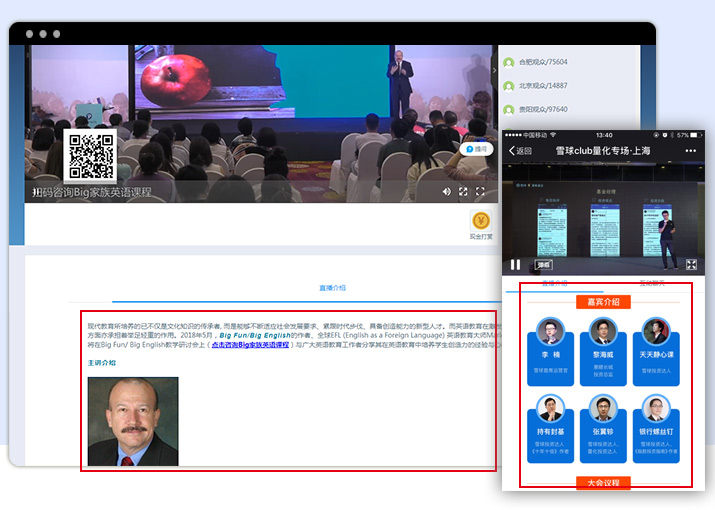Enter fullscreen on desktop video player
Image resolution: width=715 pixels, height=510 pixels.
point(480,191)
